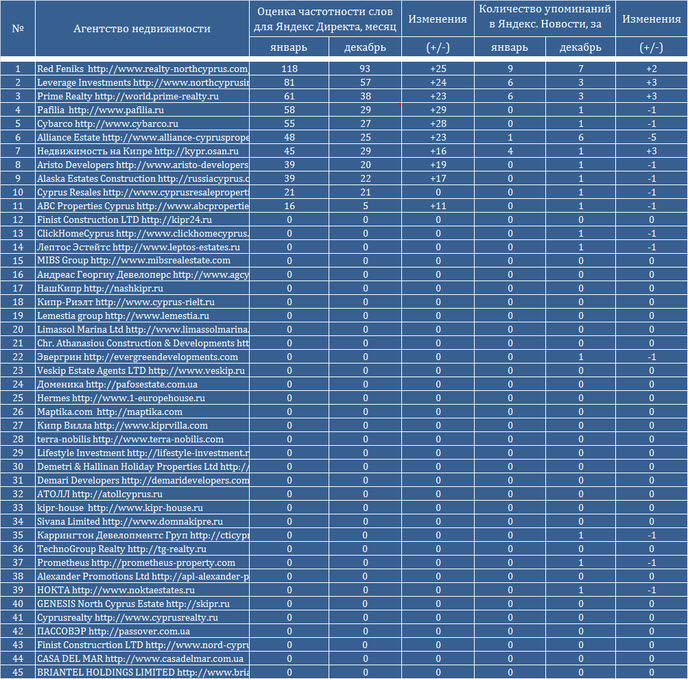Viewport: 688px width, 679px height.
Task: Select Maptika.com maptika.com cell
Action: tap(142, 411)
